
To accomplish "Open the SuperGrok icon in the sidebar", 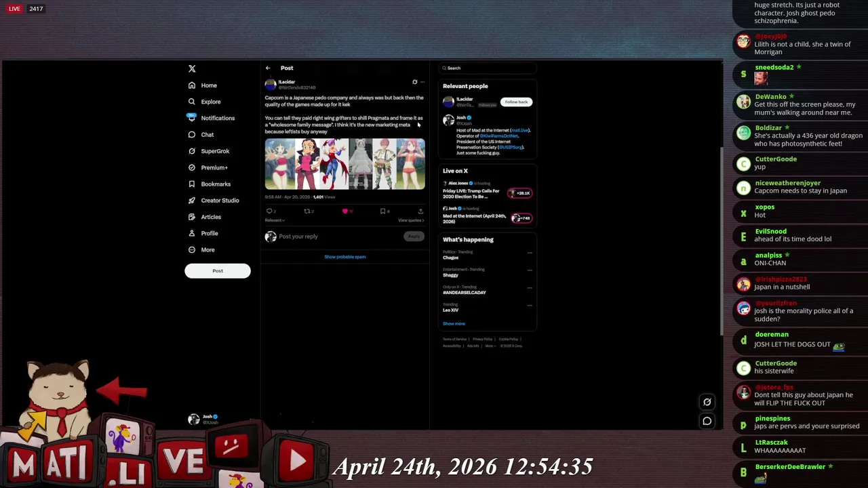I will coord(192,151).
